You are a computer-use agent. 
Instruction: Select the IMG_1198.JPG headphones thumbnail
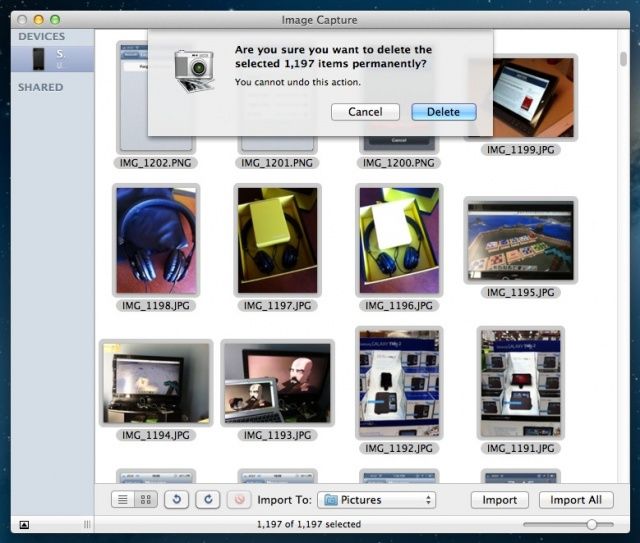(156, 238)
